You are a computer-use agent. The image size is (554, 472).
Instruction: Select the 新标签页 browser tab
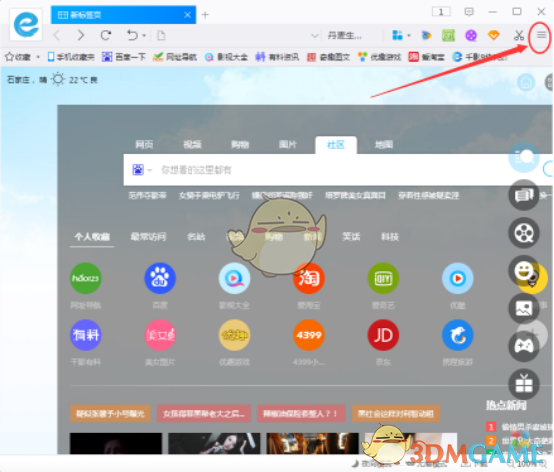(x=123, y=15)
